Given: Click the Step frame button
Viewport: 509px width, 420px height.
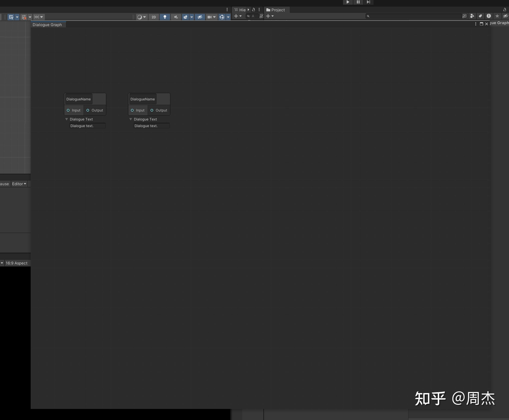Looking at the screenshot, I should pos(368,2).
